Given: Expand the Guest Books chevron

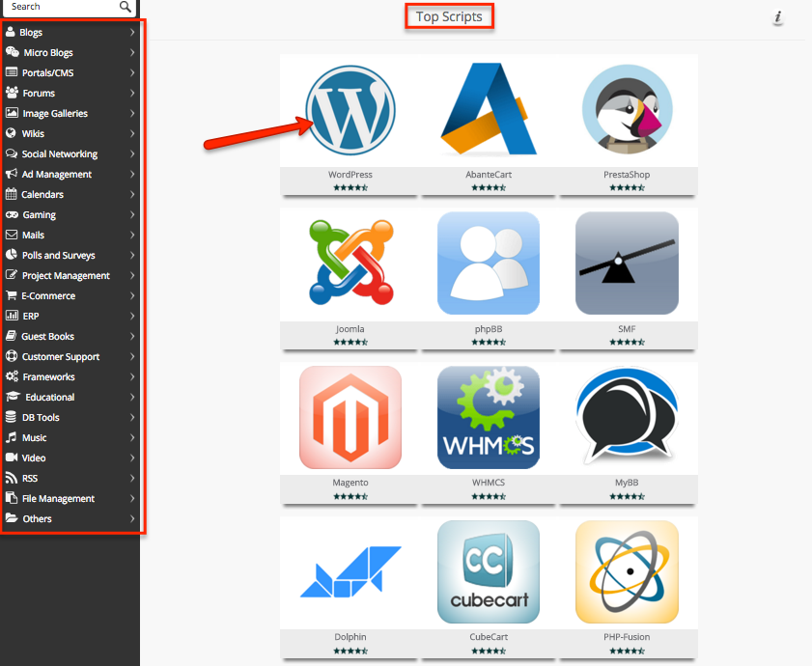Looking at the screenshot, I should coord(132,336).
